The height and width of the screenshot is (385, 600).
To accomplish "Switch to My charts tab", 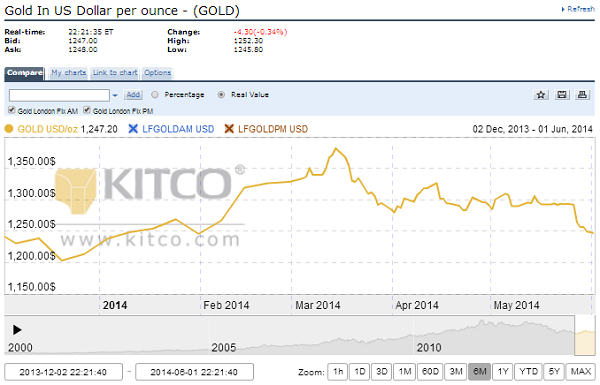I will tap(68, 73).
